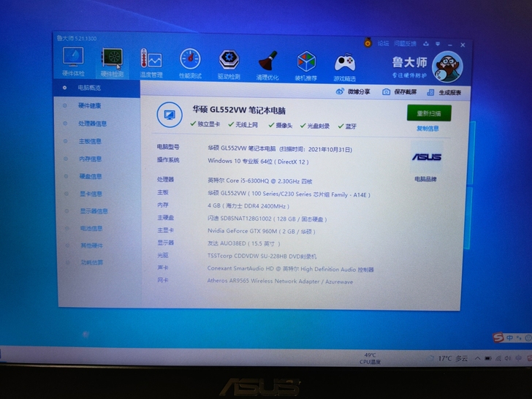Select the 硬件检测 hardware detection module
The width and height of the screenshot is (532, 399).
[112, 63]
